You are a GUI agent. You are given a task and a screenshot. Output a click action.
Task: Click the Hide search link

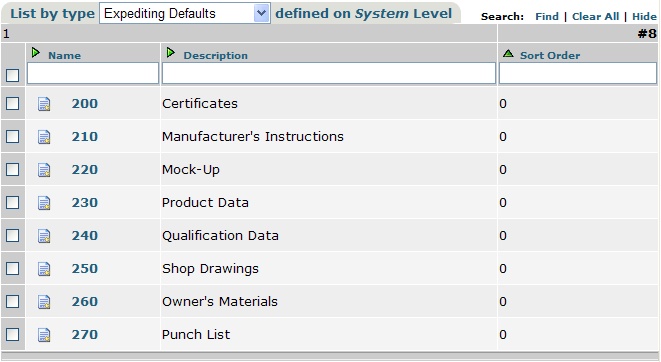[644, 16]
